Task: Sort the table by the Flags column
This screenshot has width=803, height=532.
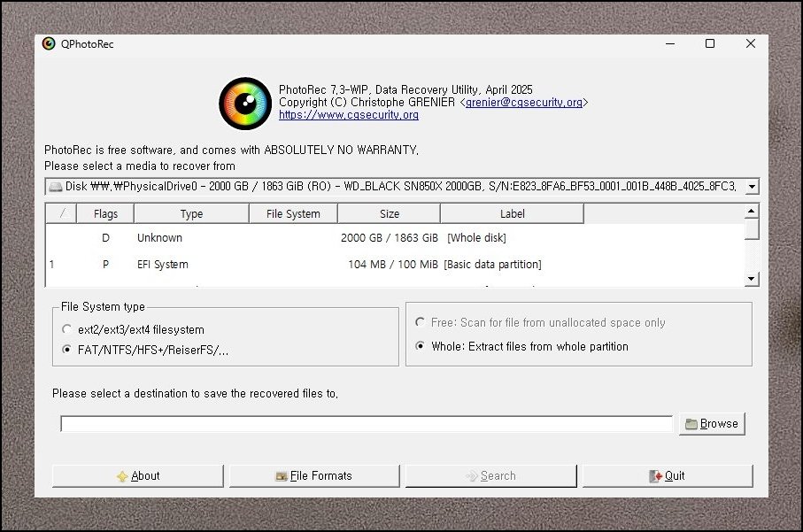Action: coord(105,214)
